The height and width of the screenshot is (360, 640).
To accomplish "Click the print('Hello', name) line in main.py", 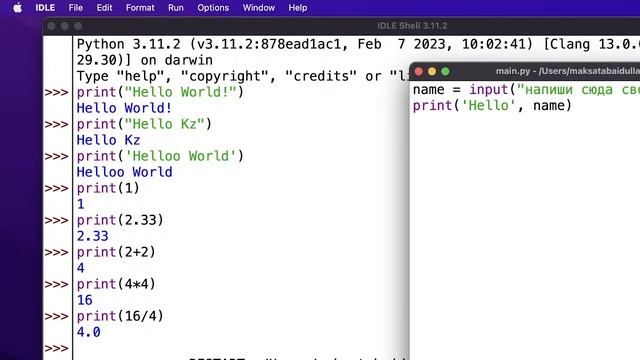I will click(492, 106).
